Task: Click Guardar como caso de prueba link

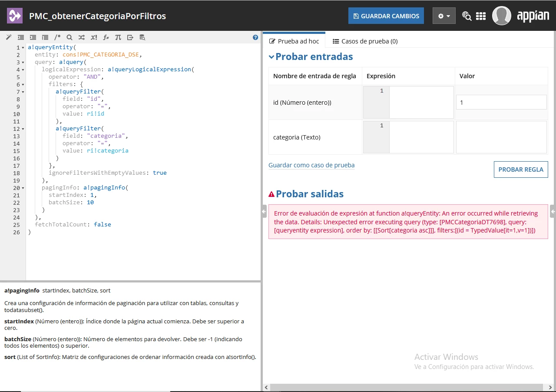Action: tap(311, 165)
